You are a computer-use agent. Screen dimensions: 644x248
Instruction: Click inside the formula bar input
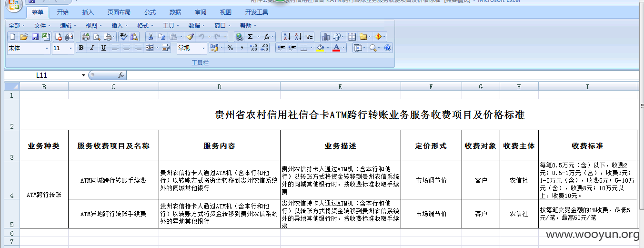[383, 75]
